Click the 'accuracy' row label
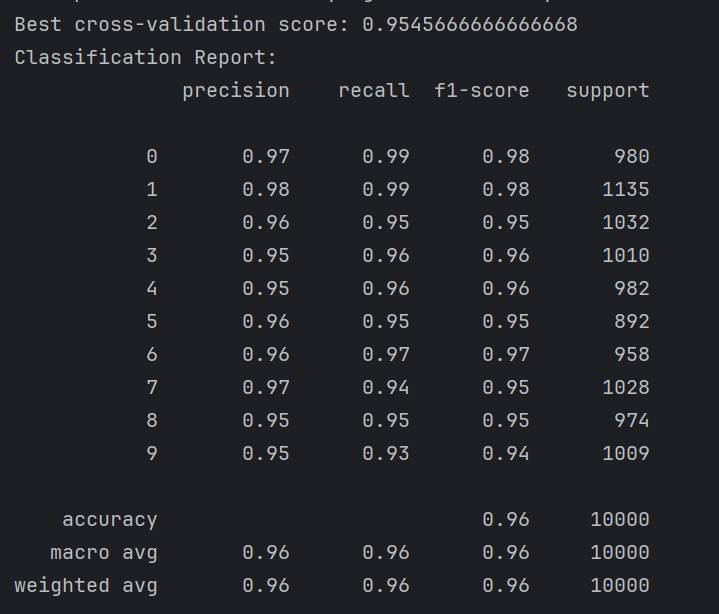719x614 pixels. tap(109, 519)
